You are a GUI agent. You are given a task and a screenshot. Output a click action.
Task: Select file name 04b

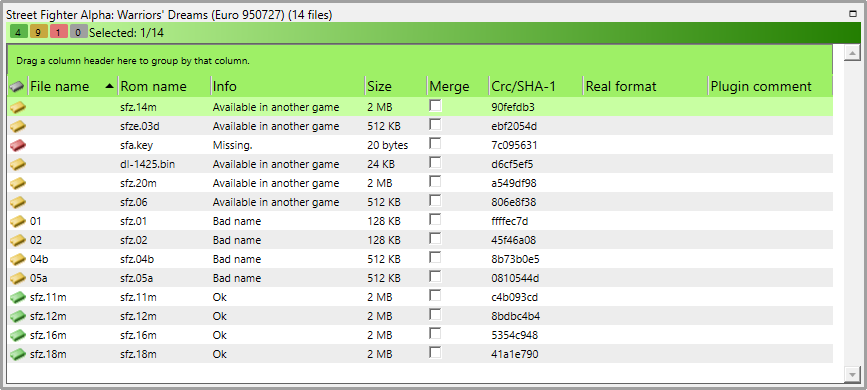39,259
